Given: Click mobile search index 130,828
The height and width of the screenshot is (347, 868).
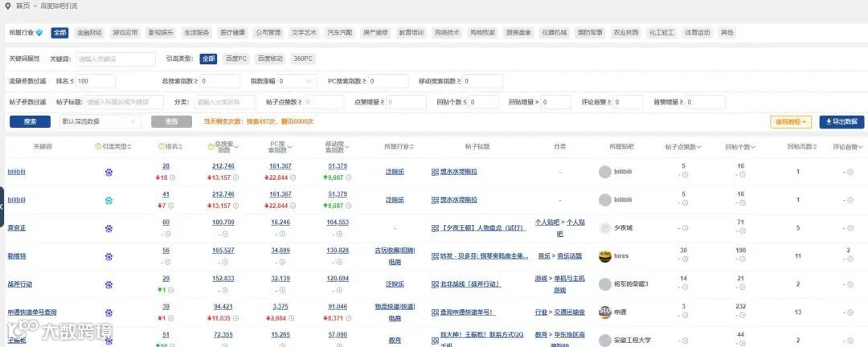Looking at the screenshot, I should [337, 251].
